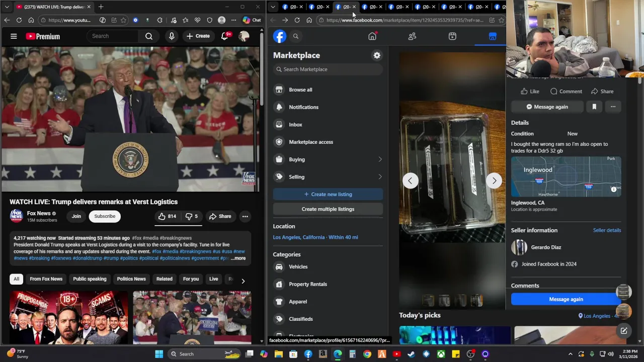This screenshot has width=644, height=362.
Task: Show more filter chips with the arrow
Action: pos(243,281)
